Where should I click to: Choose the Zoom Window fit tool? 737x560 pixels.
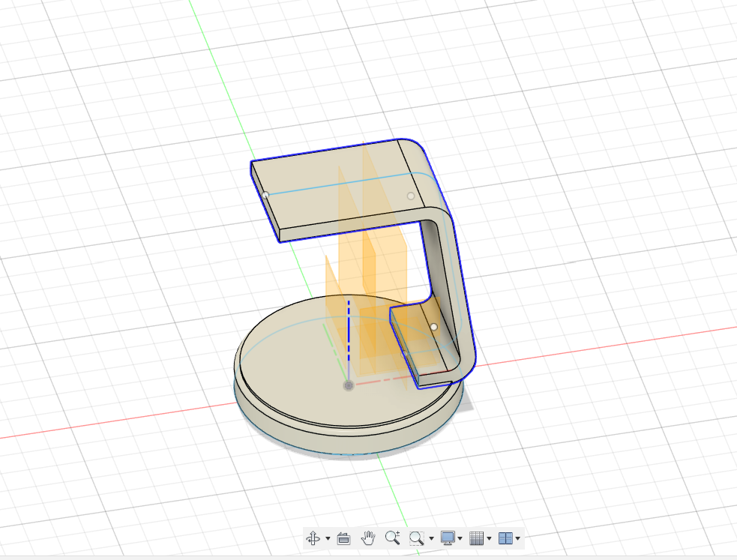tap(416, 538)
